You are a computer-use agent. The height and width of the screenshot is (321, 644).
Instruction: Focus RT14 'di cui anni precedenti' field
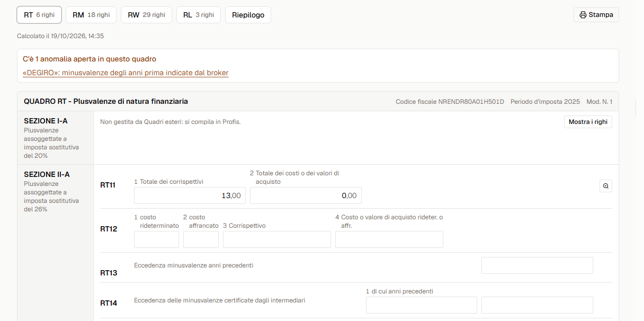point(422,305)
